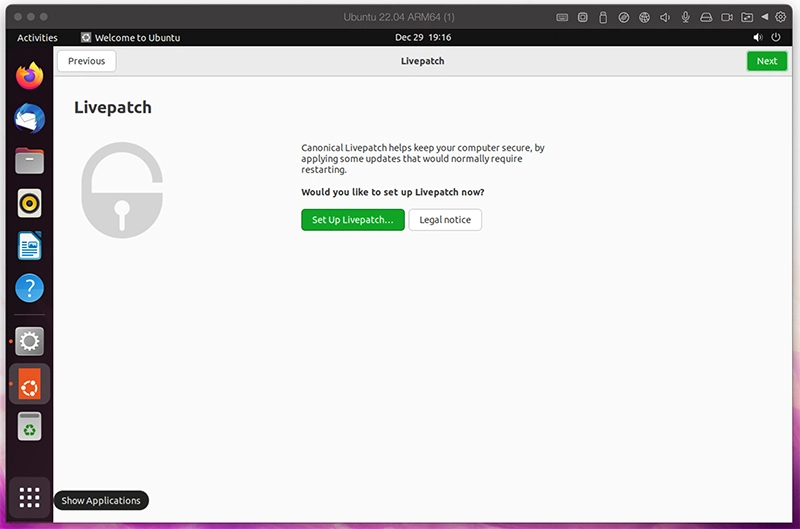
Task: Open the clock showing Dec 29 19:16
Action: 423,38
